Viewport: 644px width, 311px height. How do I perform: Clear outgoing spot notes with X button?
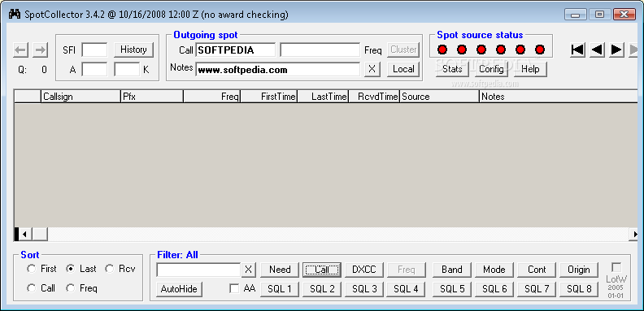372,69
